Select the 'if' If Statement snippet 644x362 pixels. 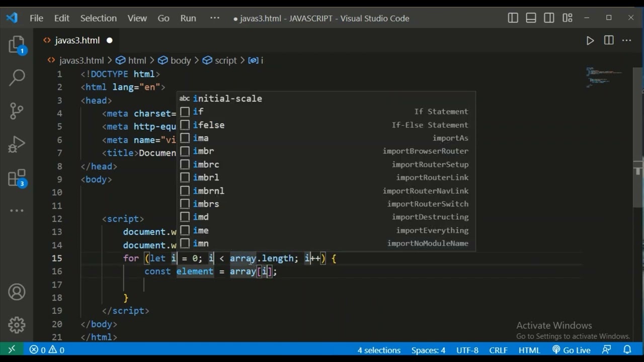pos(326,112)
